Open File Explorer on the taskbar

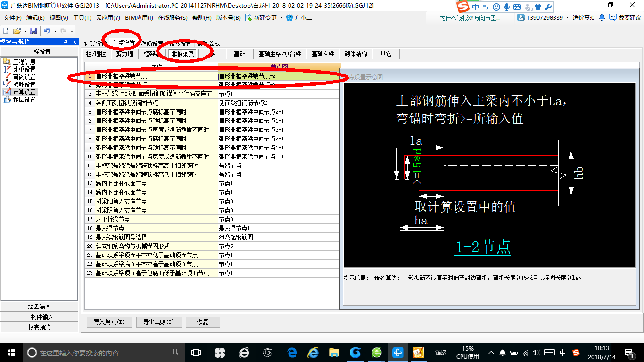[334, 353]
